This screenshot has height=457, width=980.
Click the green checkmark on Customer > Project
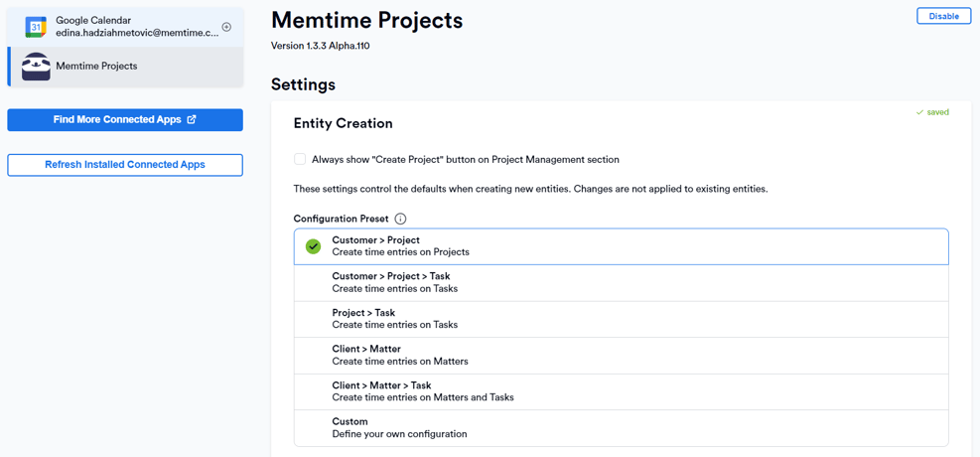(x=313, y=246)
